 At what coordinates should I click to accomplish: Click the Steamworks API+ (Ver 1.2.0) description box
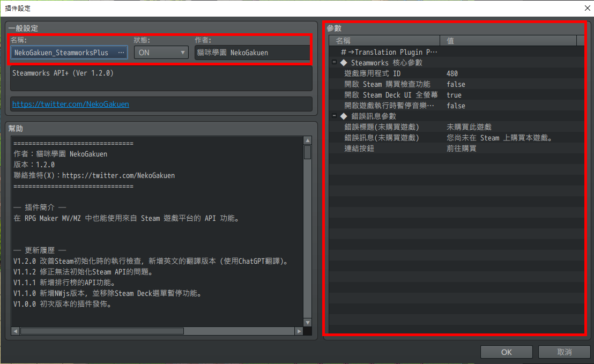point(161,78)
